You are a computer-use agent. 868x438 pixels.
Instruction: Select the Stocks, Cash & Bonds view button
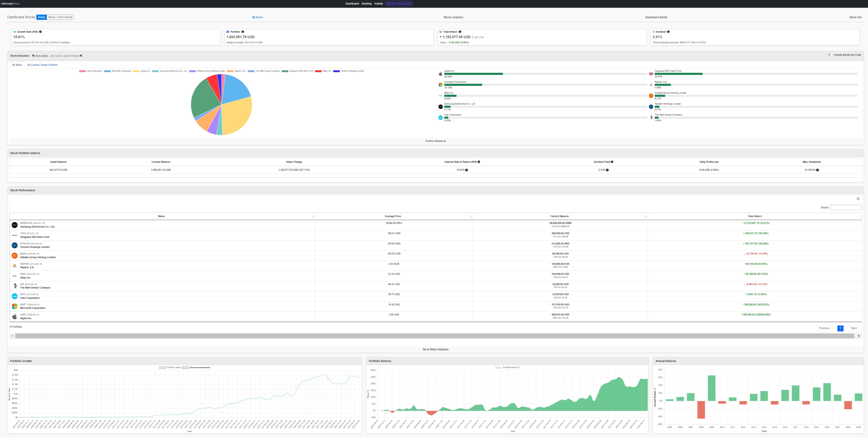(60, 17)
